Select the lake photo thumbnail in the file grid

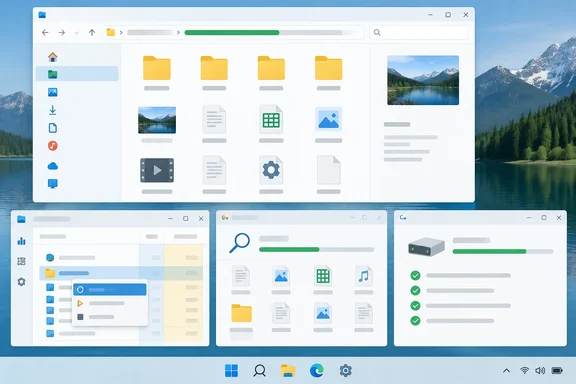coord(157,120)
